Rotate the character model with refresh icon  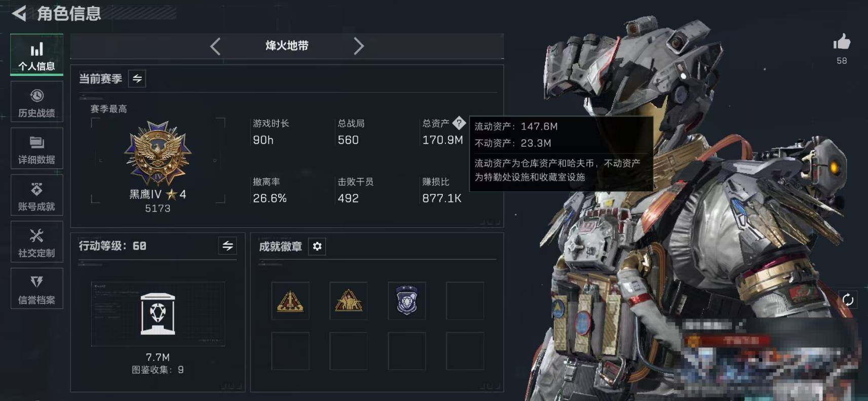tap(848, 300)
